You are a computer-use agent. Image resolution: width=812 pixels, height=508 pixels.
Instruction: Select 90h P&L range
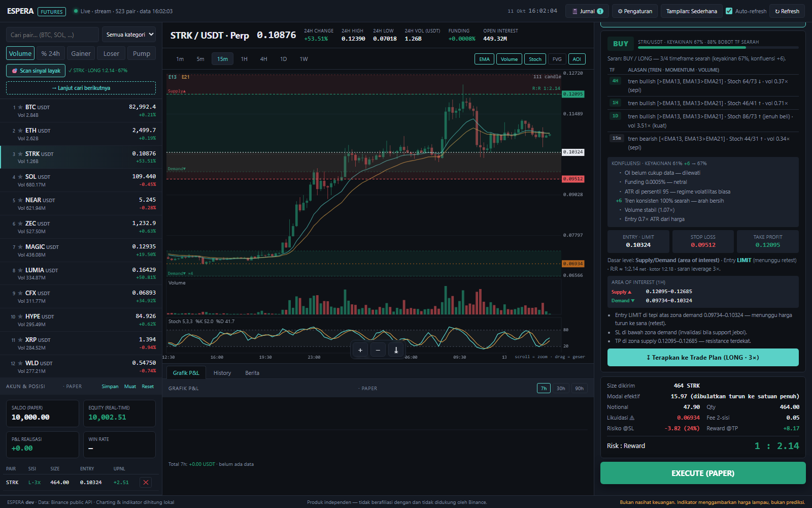tap(579, 388)
